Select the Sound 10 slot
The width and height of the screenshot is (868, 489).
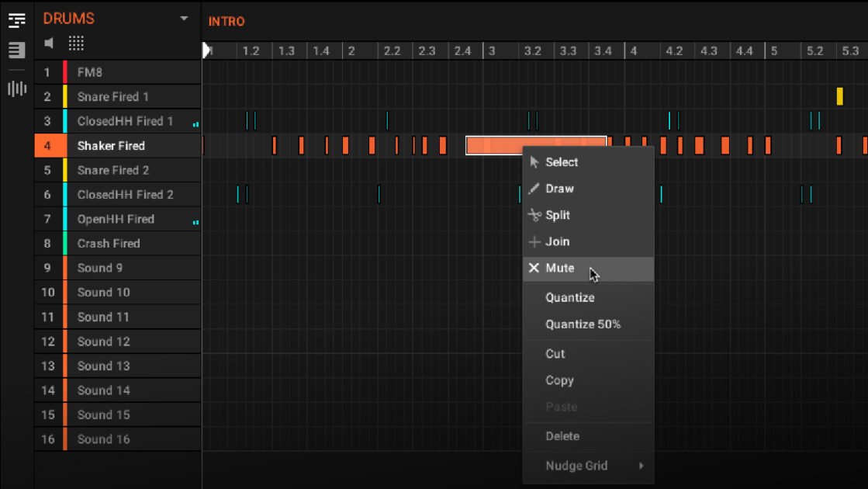pos(117,293)
